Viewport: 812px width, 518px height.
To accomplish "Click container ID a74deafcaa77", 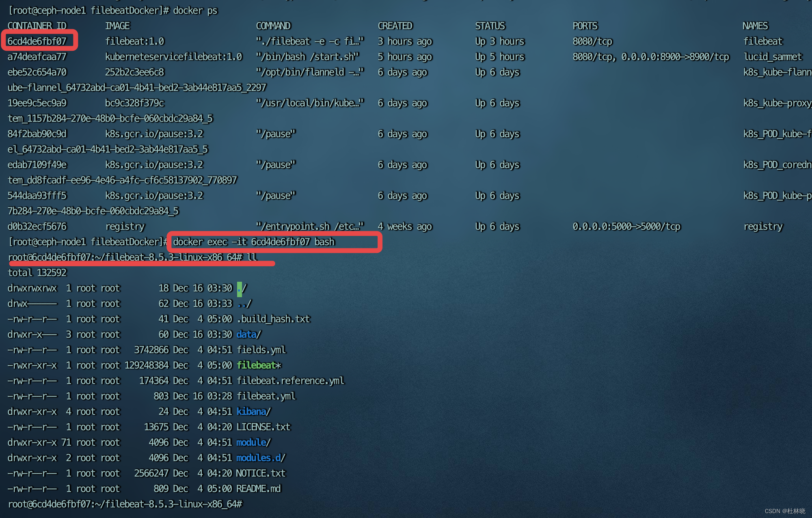I will pos(37,56).
